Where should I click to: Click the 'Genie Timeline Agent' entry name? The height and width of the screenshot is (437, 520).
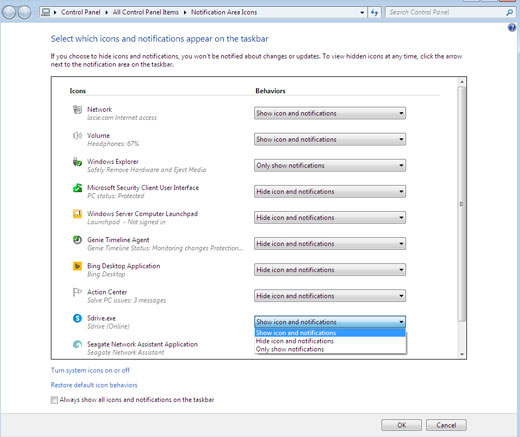tap(118, 240)
